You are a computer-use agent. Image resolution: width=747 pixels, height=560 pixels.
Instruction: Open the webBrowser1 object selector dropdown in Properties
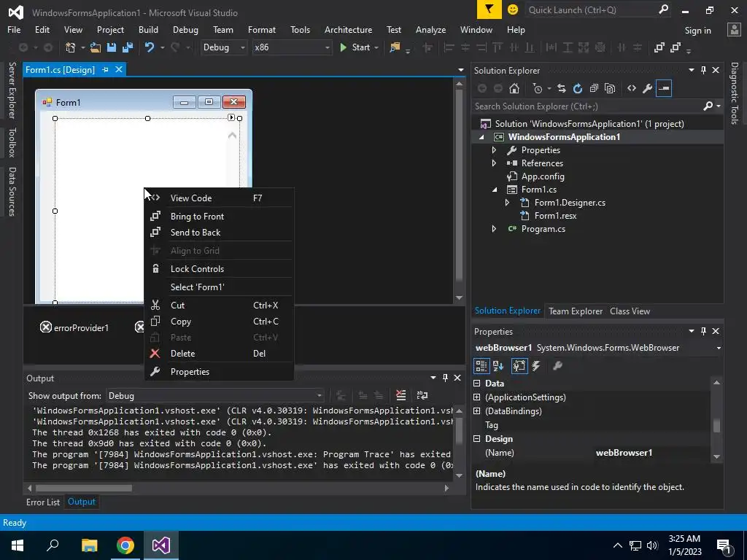coord(719,348)
